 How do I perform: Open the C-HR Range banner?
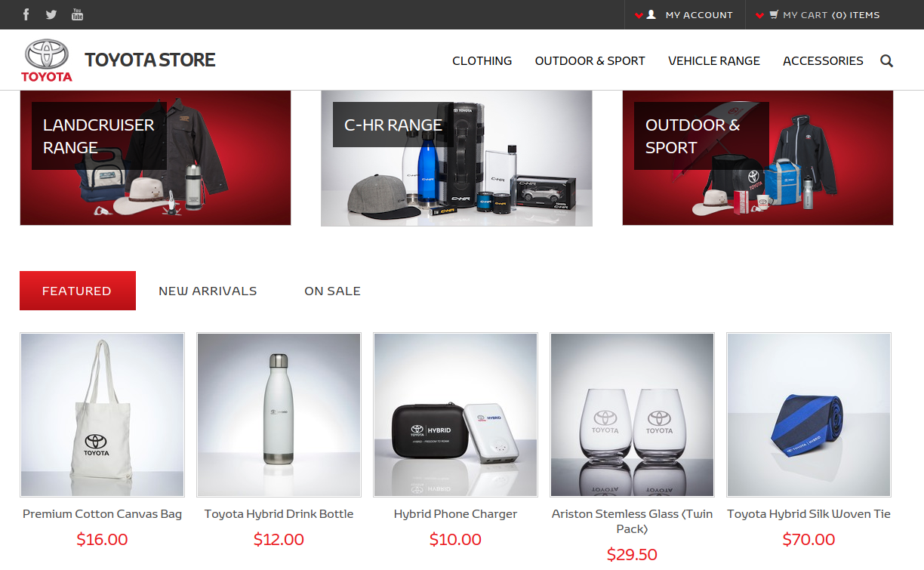(x=457, y=158)
